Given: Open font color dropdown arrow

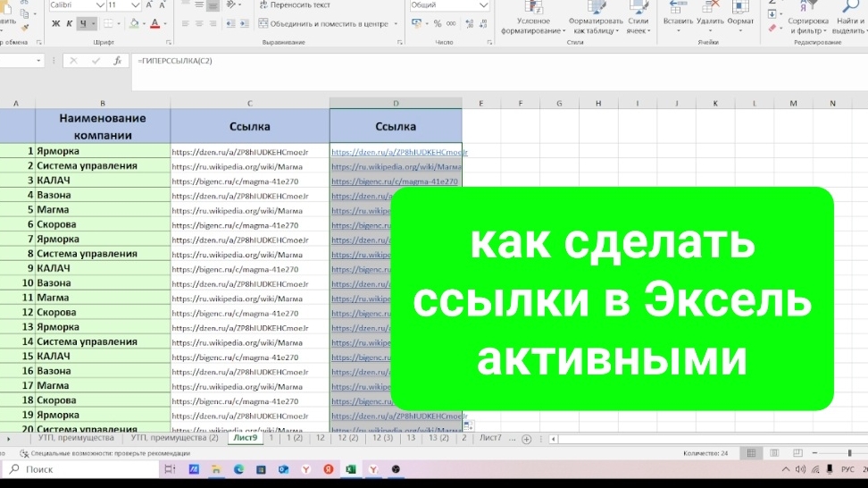Looking at the screenshot, I should coord(165,24).
